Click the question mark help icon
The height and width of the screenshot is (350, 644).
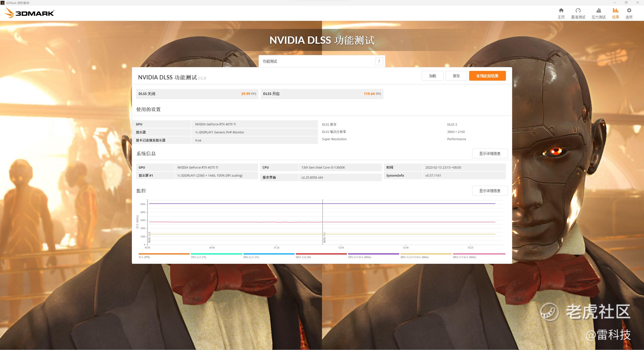coord(379,61)
